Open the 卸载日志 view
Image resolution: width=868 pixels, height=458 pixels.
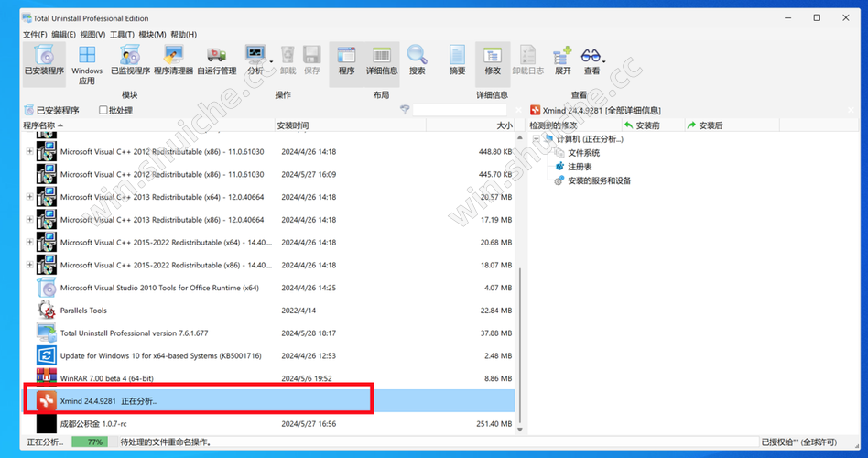527,61
